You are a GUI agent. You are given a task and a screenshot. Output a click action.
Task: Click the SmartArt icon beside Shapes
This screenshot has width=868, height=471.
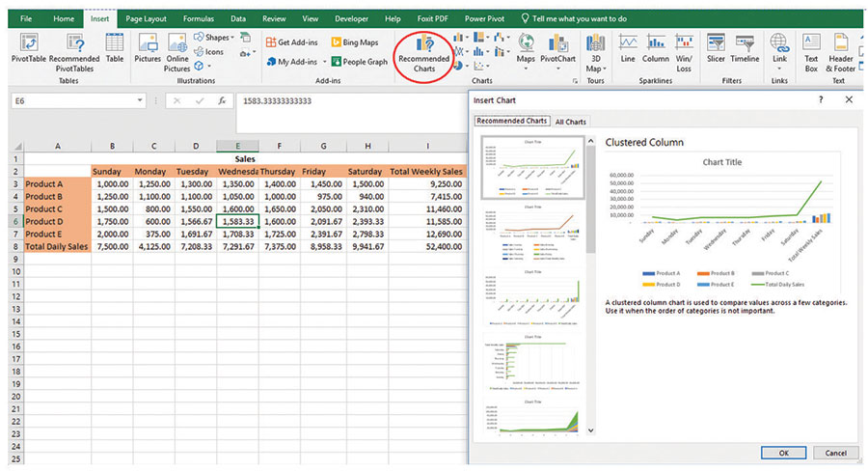click(245, 38)
